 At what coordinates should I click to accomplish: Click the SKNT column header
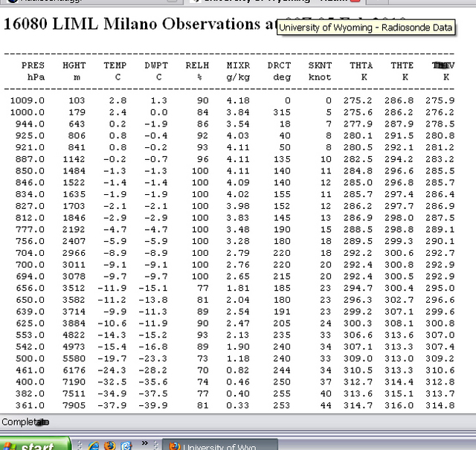pyautogui.click(x=319, y=65)
